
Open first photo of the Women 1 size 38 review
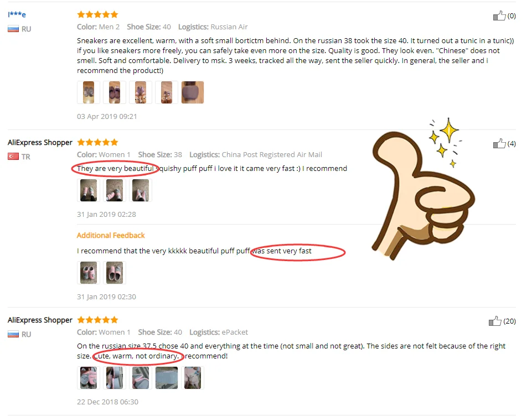tap(89, 190)
